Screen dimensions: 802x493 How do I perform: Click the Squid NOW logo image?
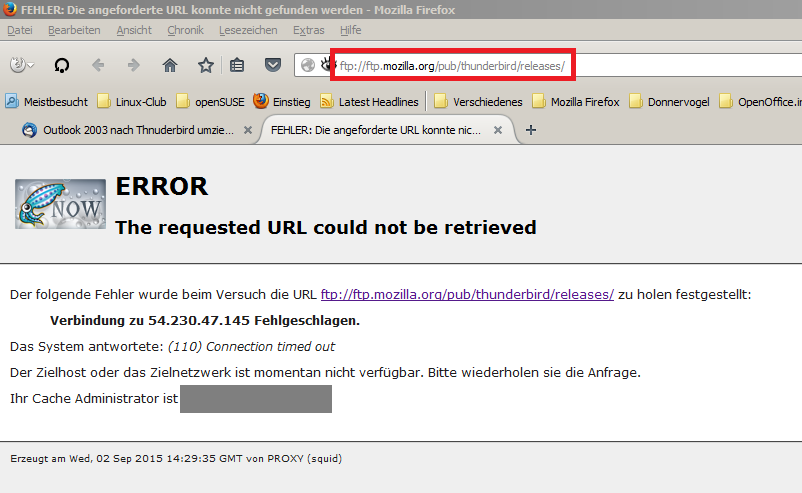[60, 204]
